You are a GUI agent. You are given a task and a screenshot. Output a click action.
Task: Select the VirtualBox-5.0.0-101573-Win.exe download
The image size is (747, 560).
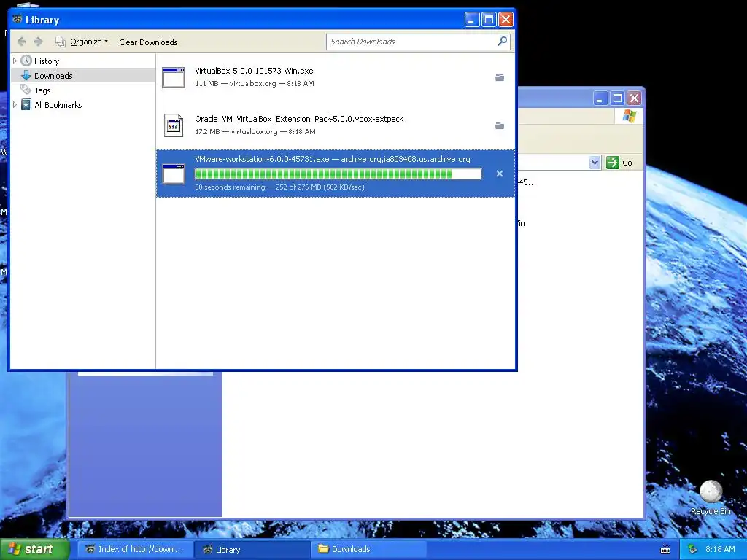(x=336, y=77)
